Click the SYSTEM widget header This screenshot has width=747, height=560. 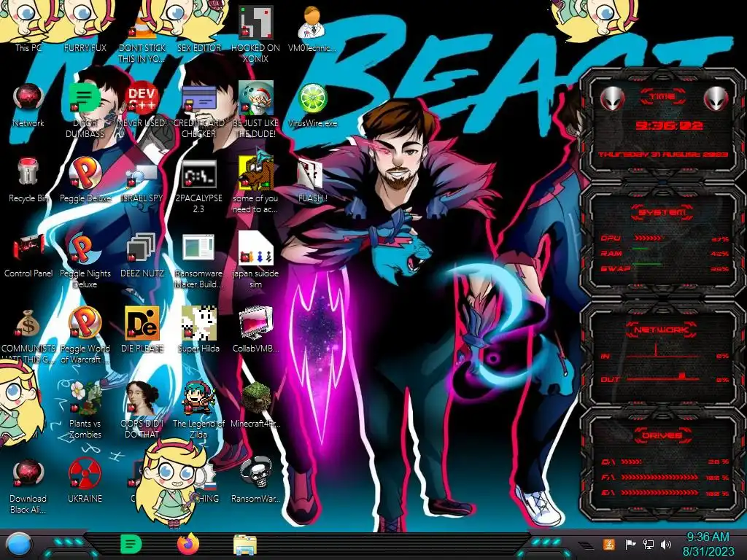pyautogui.click(x=662, y=212)
